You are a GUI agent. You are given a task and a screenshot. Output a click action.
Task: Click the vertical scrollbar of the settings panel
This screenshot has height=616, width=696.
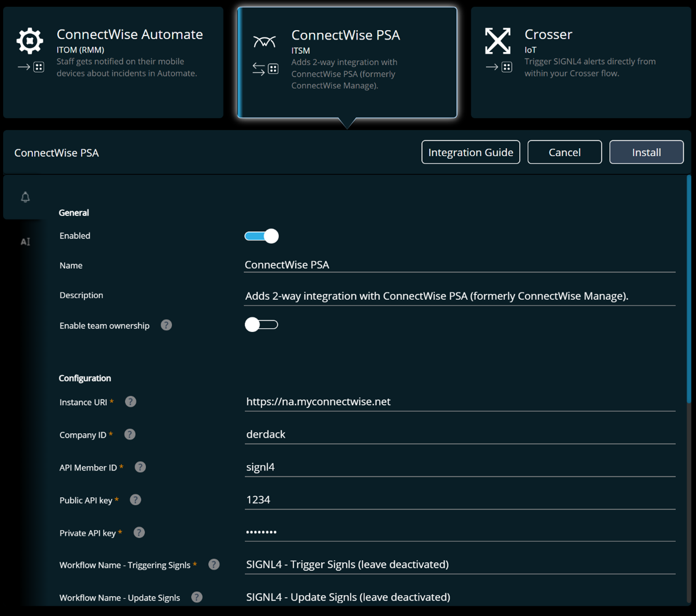pyautogui.click(x=689, y=289)
